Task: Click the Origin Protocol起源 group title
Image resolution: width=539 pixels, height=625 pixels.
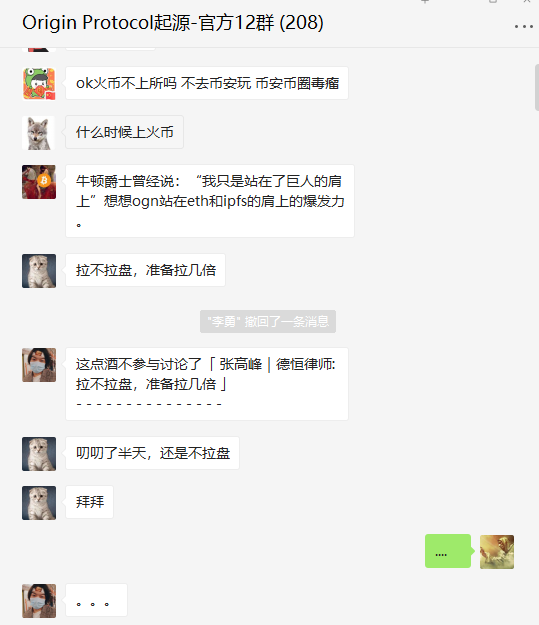Action: (x=173, y=22)
